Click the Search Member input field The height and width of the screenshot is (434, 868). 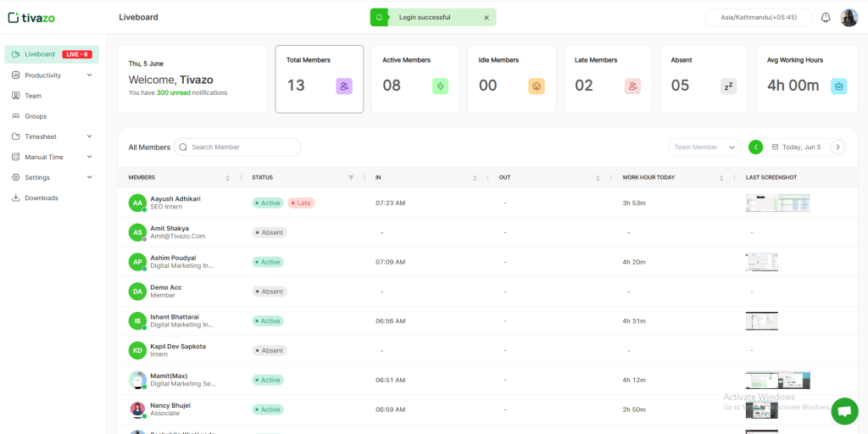pyautogui.click(x=242, y=147)
